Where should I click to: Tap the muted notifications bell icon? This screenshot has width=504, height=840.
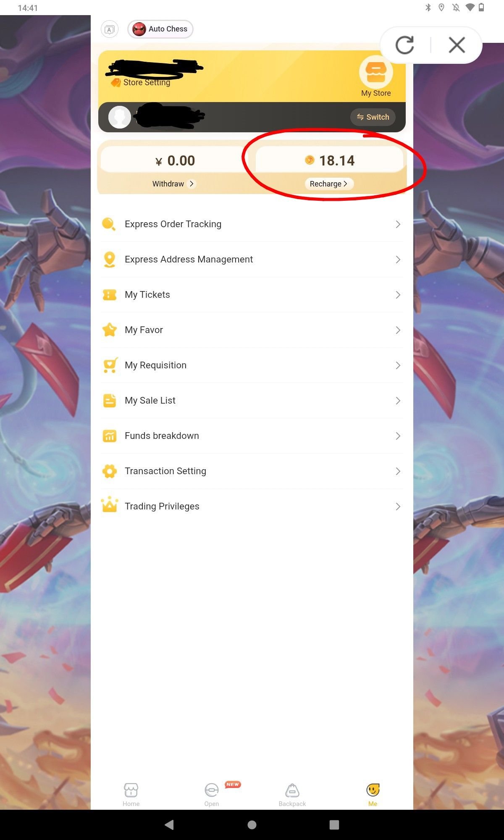[x=456, y=8]
